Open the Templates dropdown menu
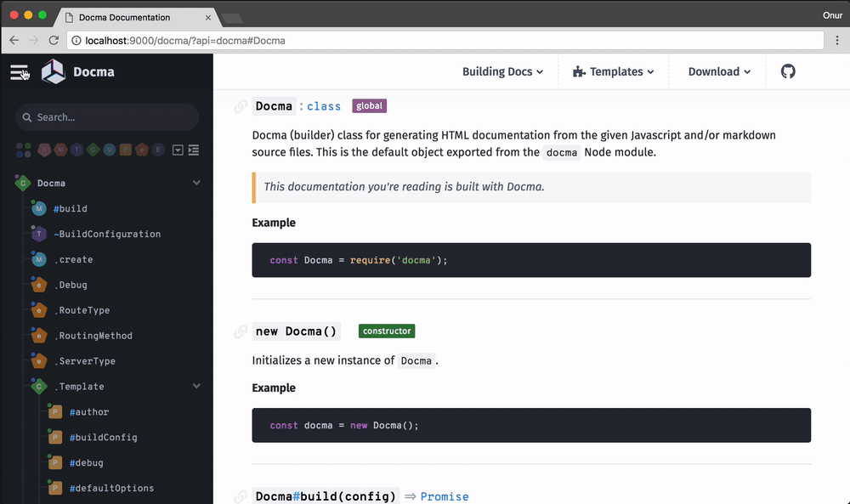 point(613,71)
